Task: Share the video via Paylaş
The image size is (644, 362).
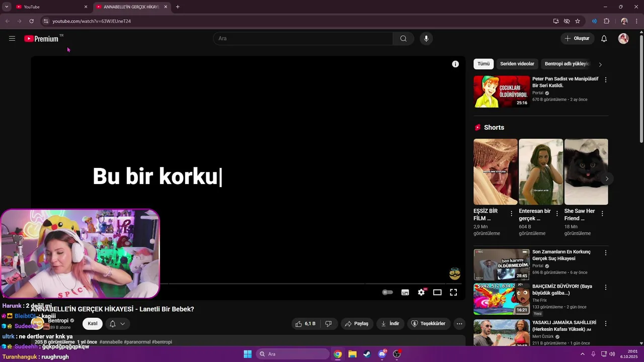Action: (x=357, y=324)
